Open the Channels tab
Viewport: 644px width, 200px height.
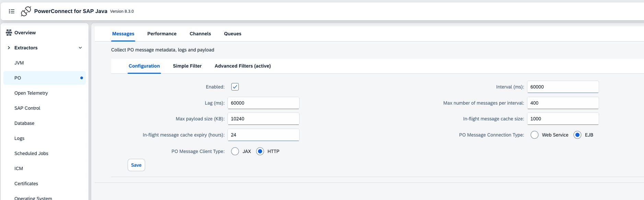point(200,34)
